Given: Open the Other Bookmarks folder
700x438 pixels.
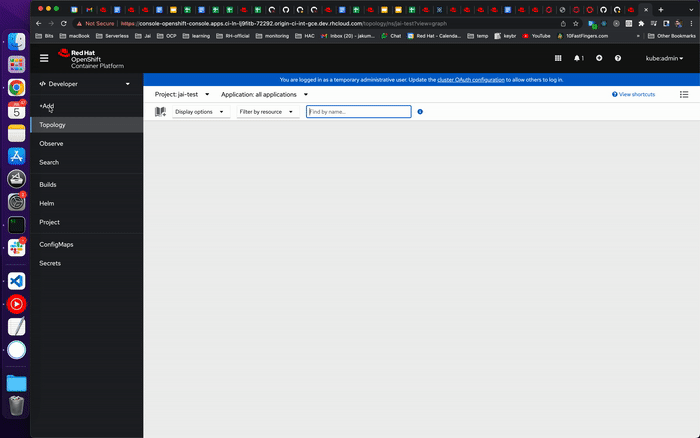Looking at the screenshot, I should click(x=672, y=36).
